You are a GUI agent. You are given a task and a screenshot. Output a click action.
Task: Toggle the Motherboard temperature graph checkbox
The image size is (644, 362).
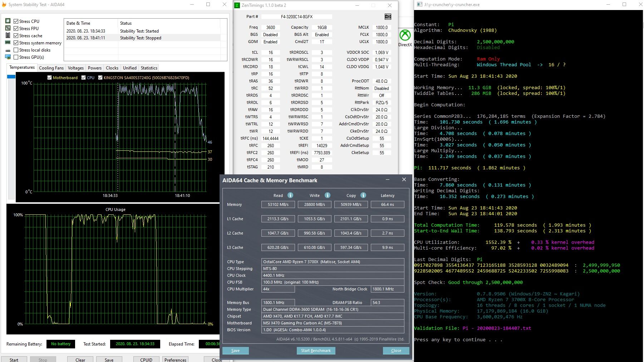point(50,78)
